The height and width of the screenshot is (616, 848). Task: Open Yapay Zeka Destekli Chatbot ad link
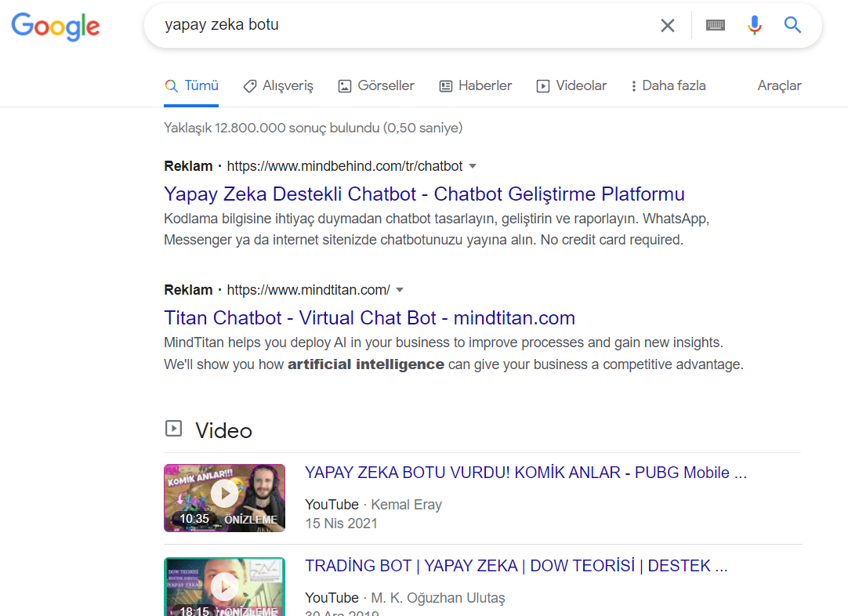(425, 194)
